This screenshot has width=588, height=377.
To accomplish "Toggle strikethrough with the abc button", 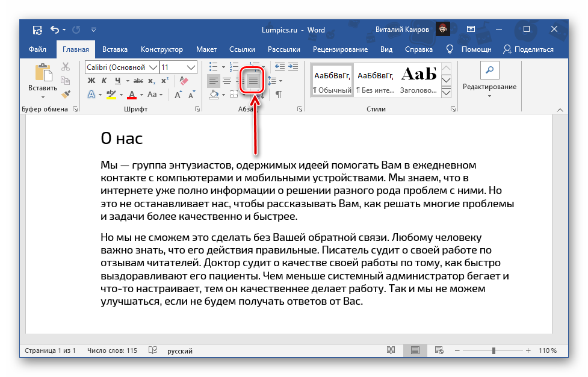I will click(138, 81).
